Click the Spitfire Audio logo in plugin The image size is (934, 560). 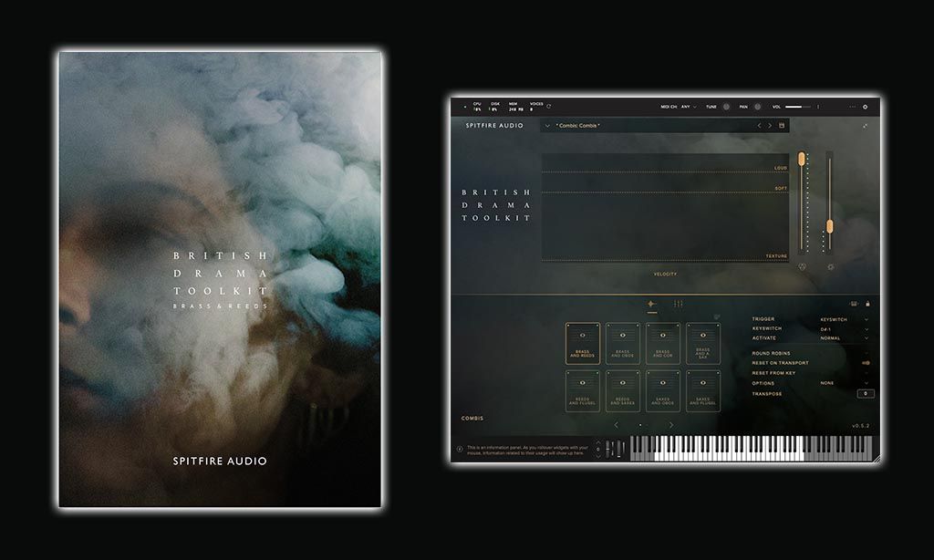click(494, 126)
